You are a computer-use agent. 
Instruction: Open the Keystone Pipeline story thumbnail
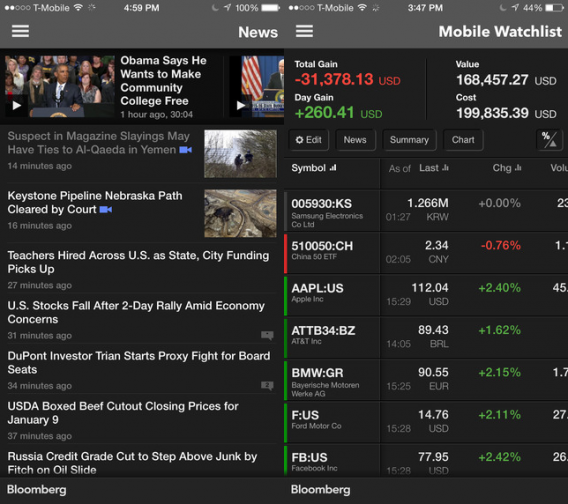point(240,213)
